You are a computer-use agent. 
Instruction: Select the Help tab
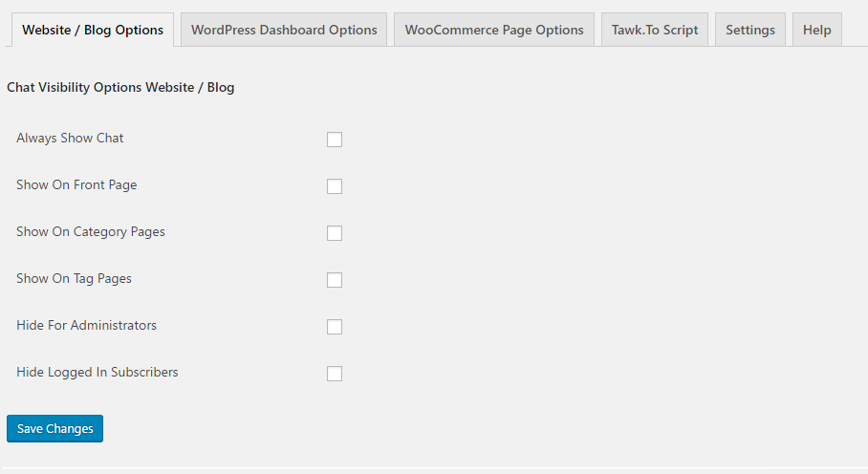coord(817,30)
